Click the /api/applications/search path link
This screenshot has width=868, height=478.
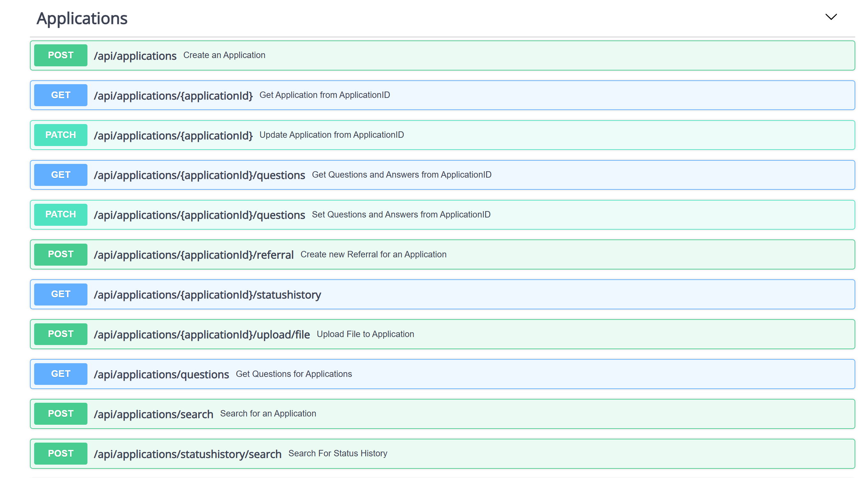[153, 414]
